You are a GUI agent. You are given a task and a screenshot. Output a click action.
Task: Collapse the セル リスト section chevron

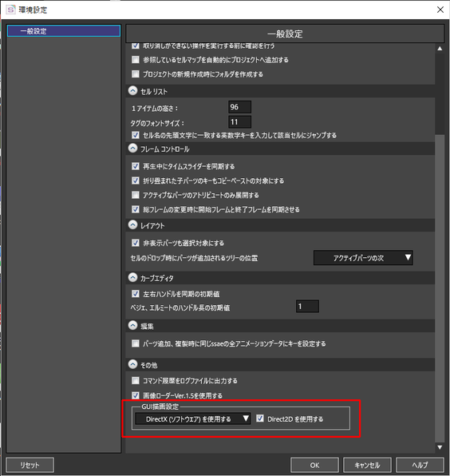[132, 91]
